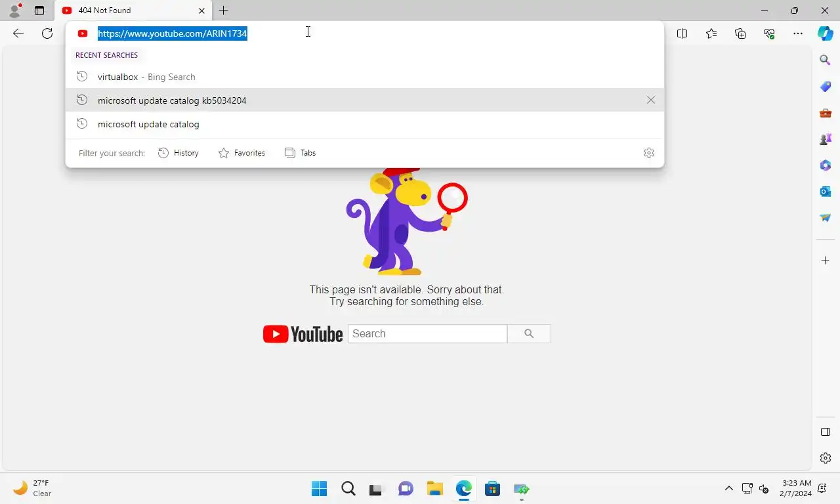Open sidebar Microsoft 365 icon
This screenshot has height=504, width=840.
coord(826,165)
